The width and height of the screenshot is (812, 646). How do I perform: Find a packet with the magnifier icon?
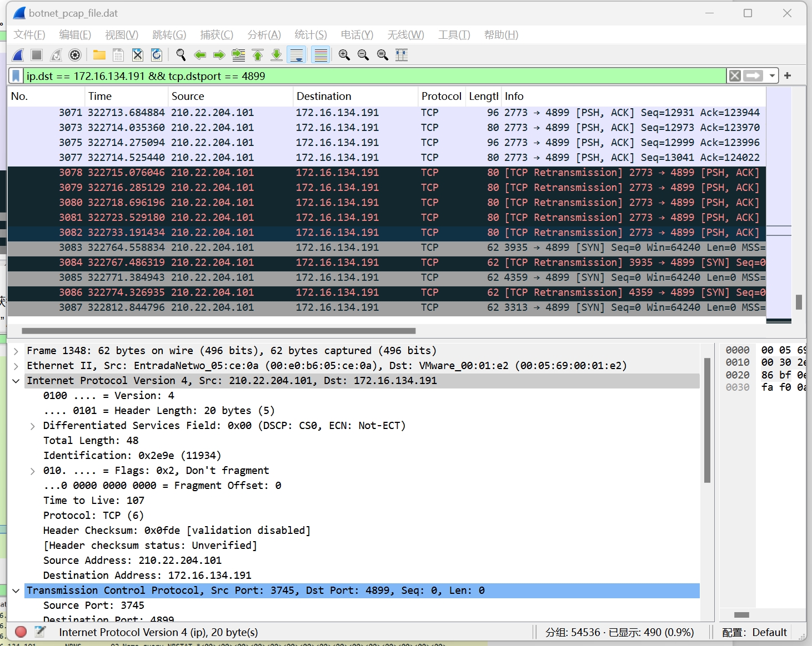click(x=181, y=55)
